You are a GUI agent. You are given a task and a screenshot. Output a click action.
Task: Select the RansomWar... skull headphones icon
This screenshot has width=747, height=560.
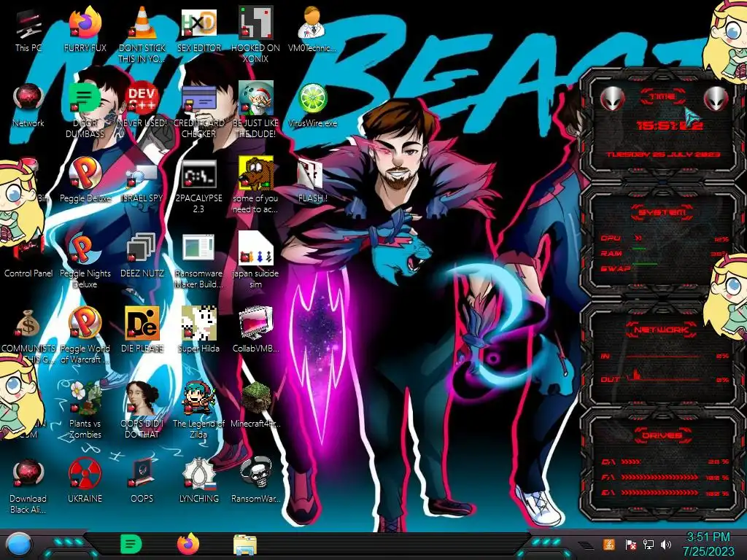(x=255, y=481)
